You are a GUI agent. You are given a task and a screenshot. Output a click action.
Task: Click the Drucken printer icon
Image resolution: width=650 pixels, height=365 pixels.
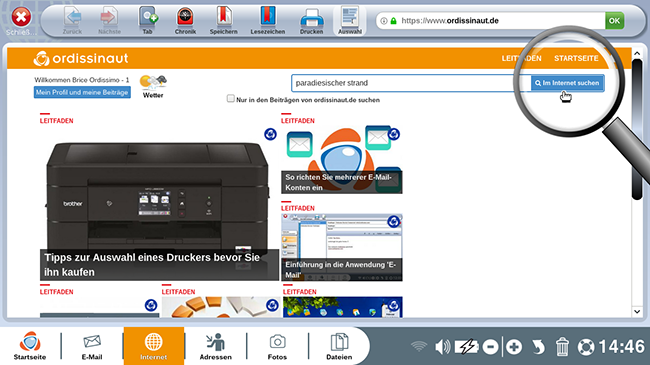coord(311,20)
